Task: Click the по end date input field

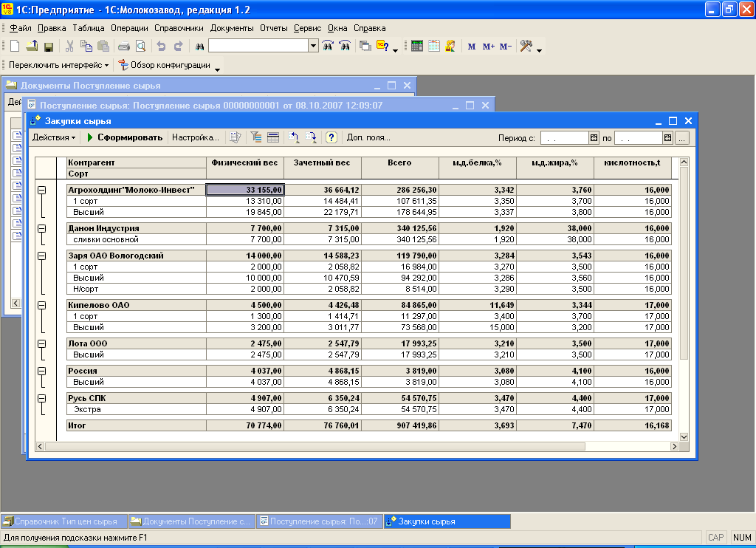Action: coord(639,138)
